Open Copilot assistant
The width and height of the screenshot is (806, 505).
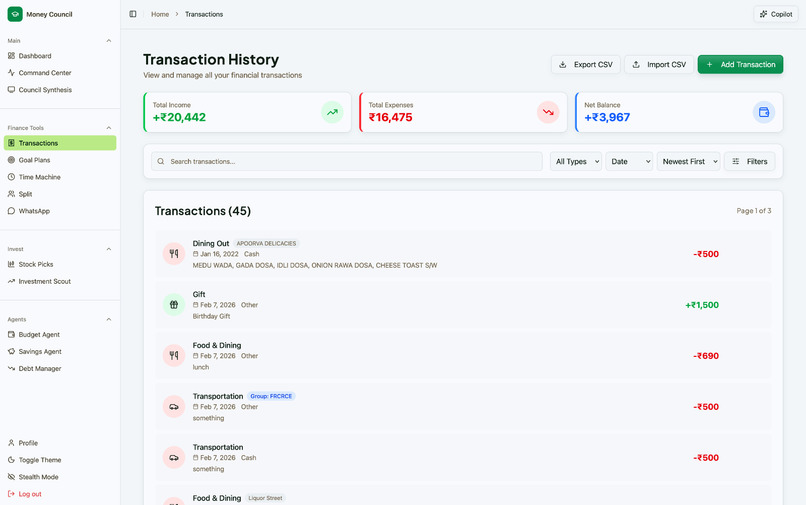(776, 14)
